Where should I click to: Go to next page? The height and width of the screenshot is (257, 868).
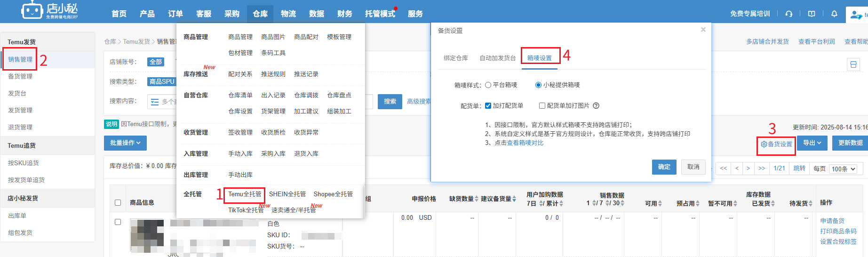748,169
